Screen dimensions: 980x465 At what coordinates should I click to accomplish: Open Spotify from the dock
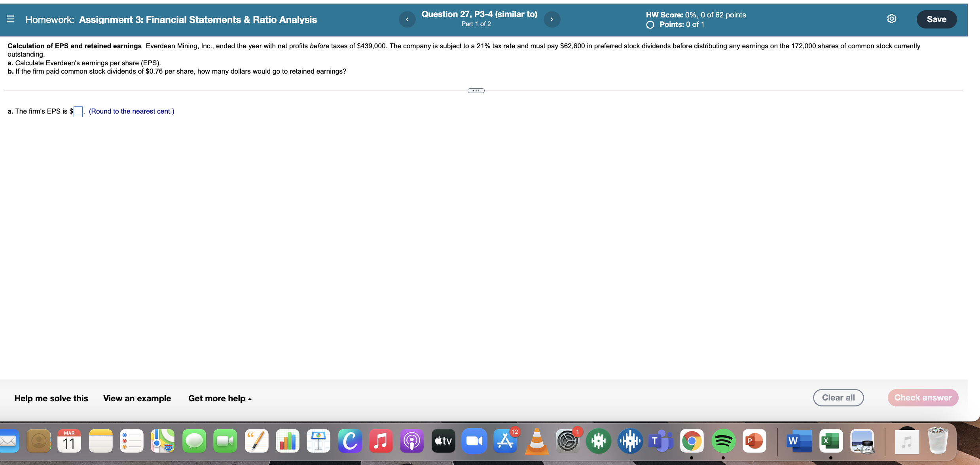[723, 440]
